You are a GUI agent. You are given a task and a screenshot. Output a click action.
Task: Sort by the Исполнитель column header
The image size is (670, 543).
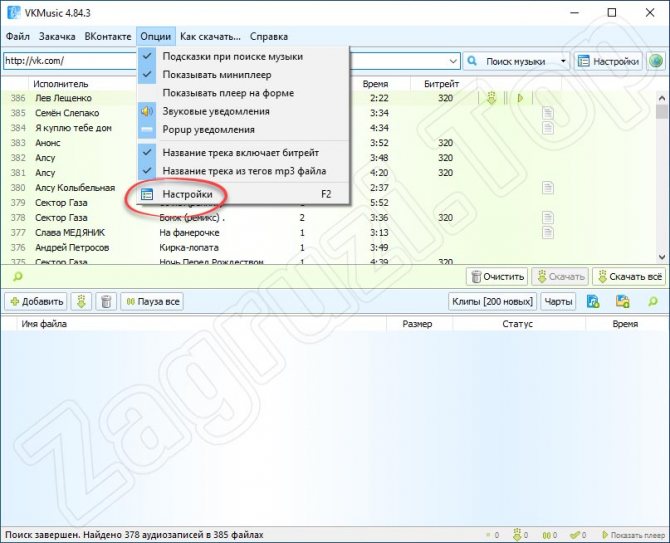(61, 84)
